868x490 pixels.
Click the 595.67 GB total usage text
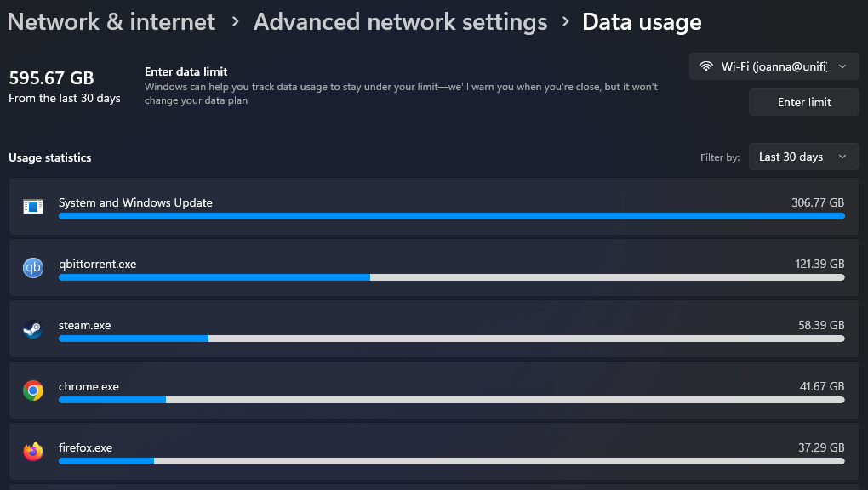(51, 78)
